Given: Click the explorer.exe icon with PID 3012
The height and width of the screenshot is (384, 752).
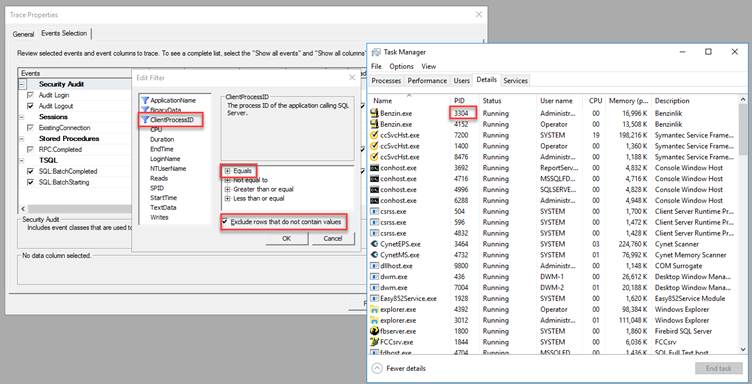Looking at the screenshot, I should tap(375, 320).
